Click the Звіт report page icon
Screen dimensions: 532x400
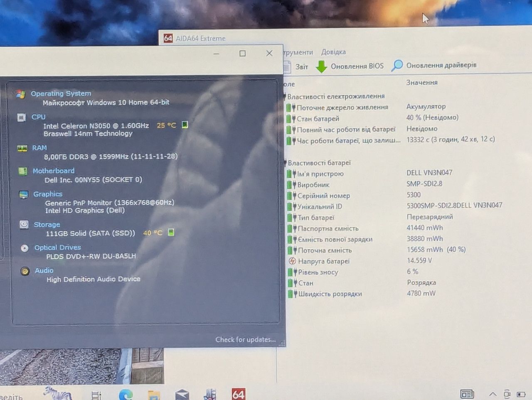click(287, 66)
